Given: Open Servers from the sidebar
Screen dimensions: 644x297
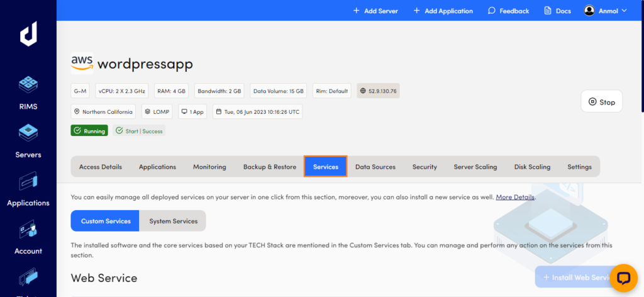Looking at the screenshot, I should coord(28,141).
